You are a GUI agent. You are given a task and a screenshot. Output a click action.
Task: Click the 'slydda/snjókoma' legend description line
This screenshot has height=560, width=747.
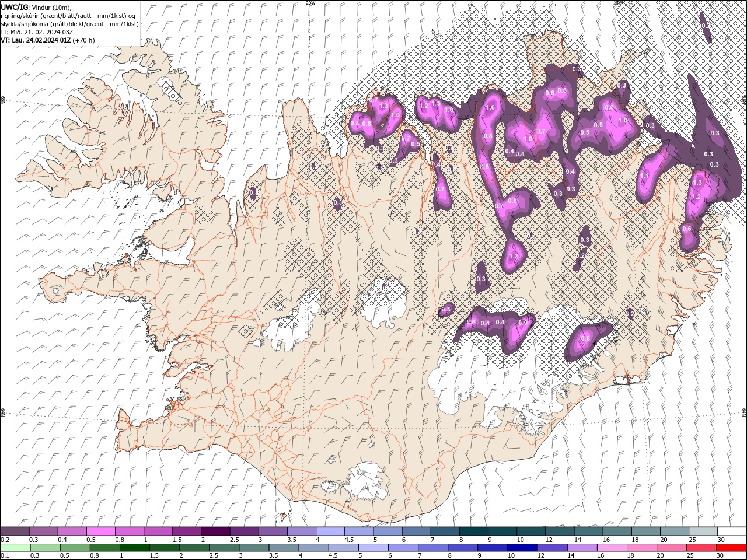coord(69,24)
